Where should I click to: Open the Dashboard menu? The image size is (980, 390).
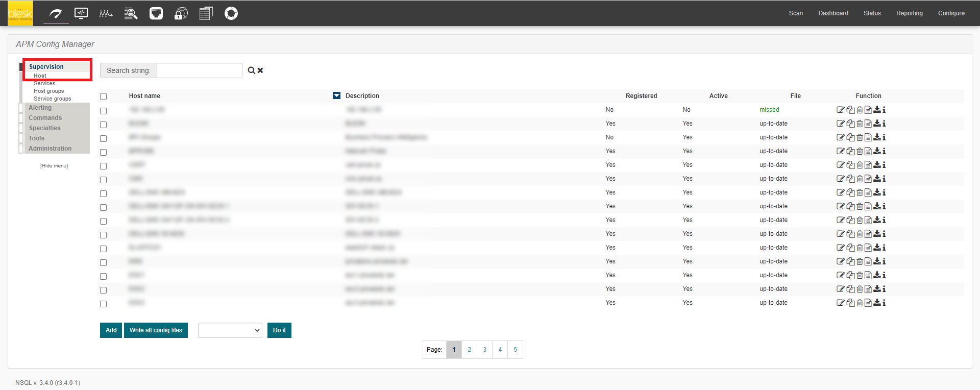[x=833, y=13]
